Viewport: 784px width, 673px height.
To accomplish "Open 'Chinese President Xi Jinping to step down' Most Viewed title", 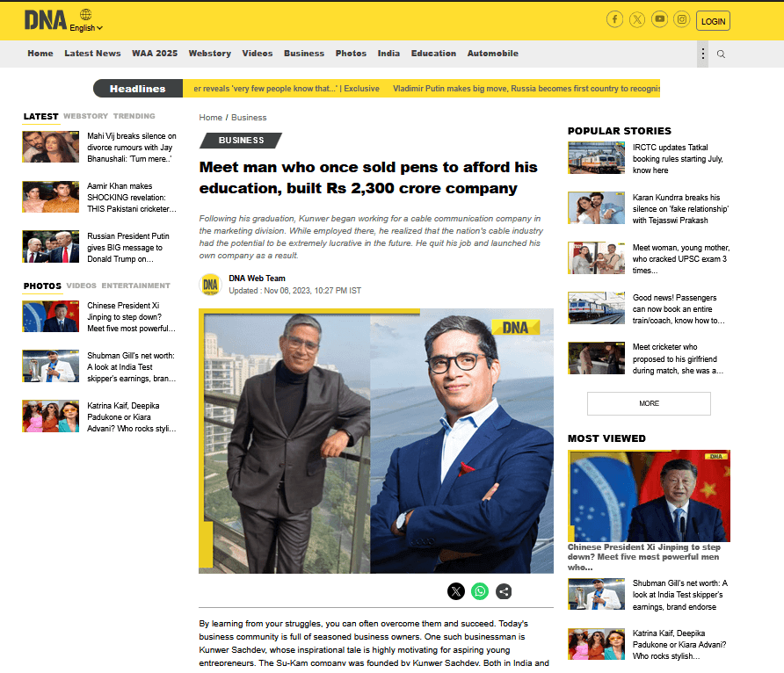I will pyautogui.click(x=644, y=556).
